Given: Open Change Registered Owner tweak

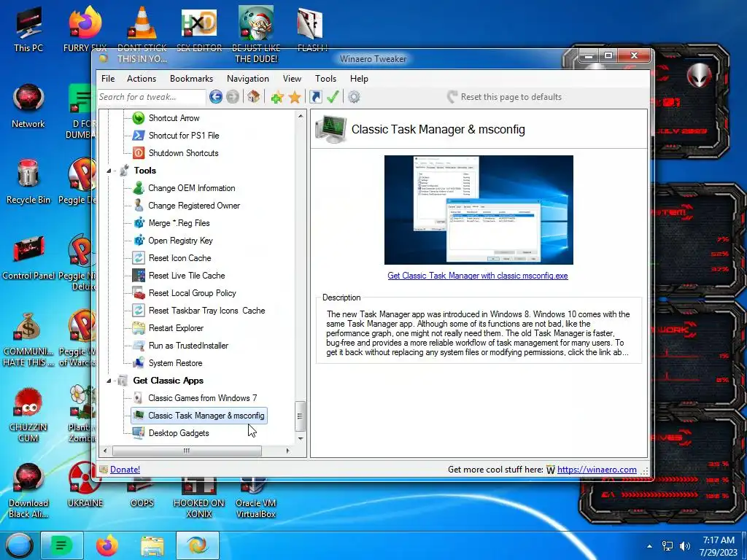Looking at the screenshot, I should pos(194,206).
